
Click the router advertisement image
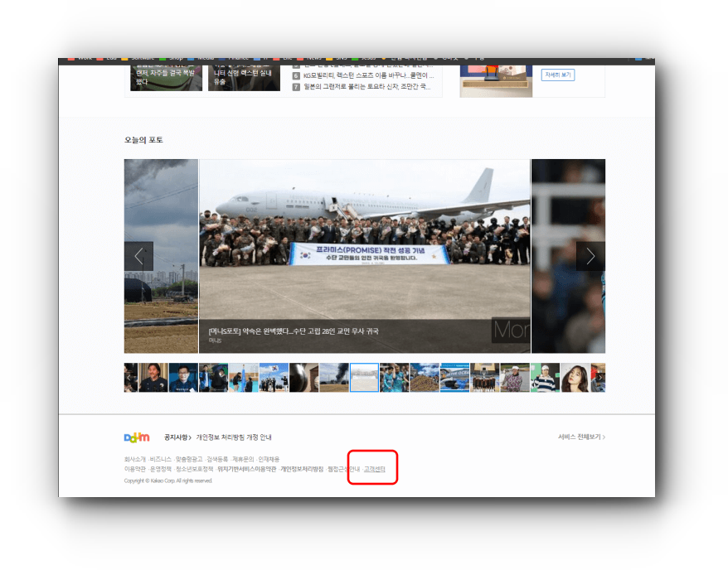[496, 81]
